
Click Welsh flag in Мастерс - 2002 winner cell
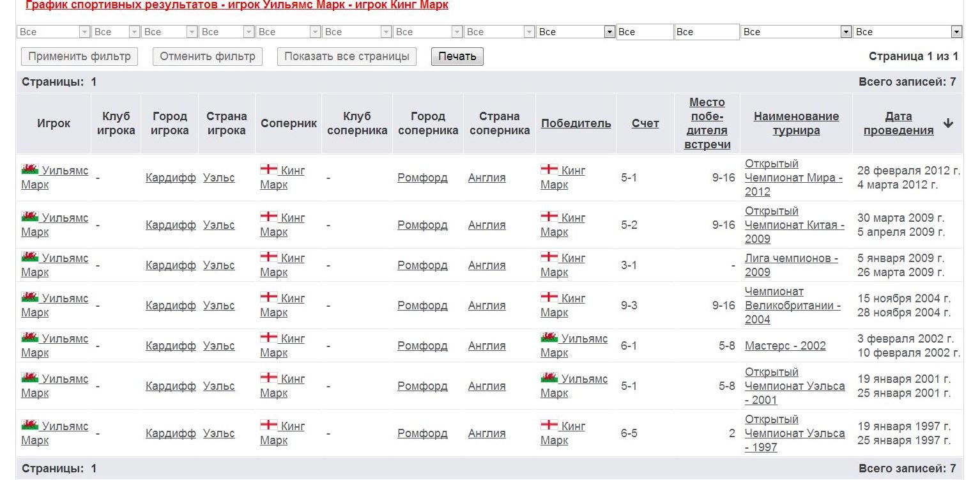pyautogui.click(x=549, y=337)
